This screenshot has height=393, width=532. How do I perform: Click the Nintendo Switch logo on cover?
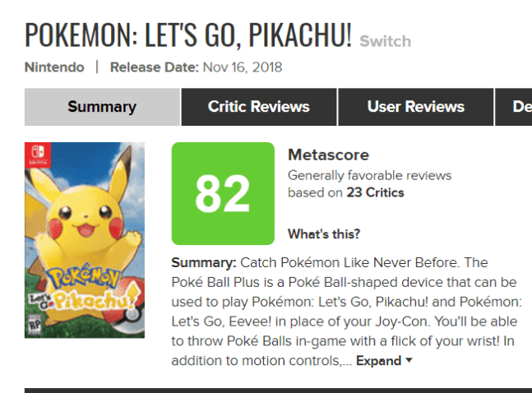pos(36,154)
